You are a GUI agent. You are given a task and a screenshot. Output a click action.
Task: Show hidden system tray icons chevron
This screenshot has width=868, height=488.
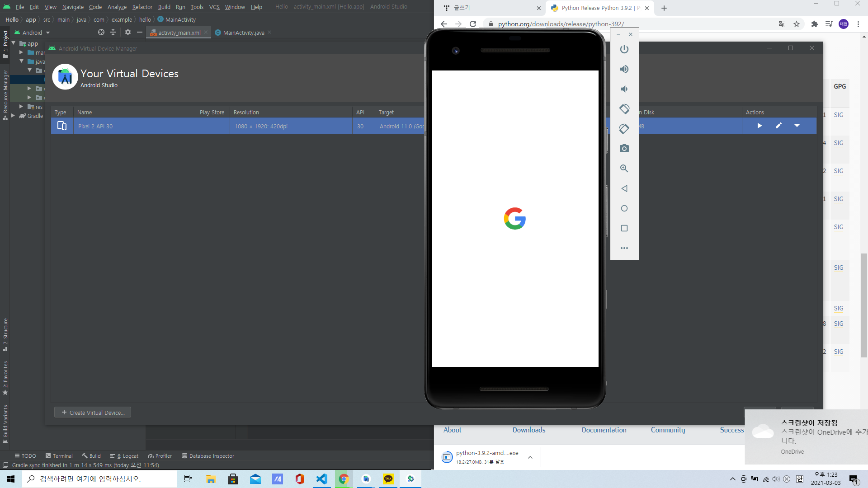732,479
